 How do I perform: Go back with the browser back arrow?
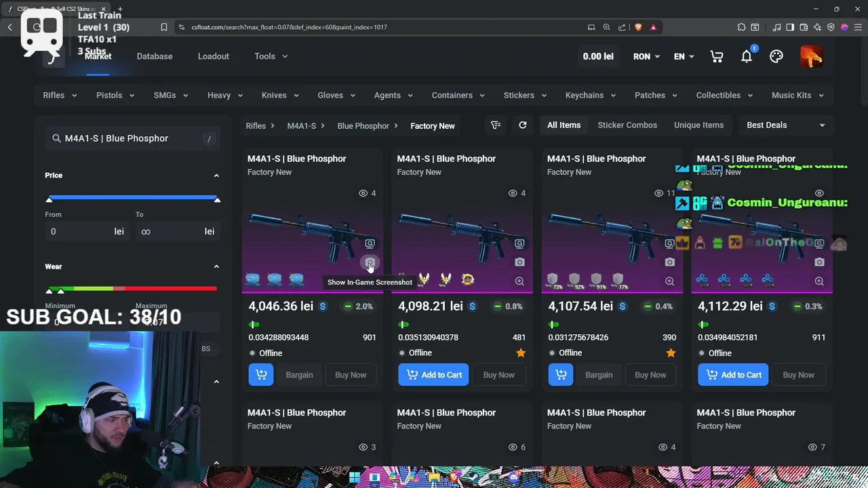tap(10, 27)
